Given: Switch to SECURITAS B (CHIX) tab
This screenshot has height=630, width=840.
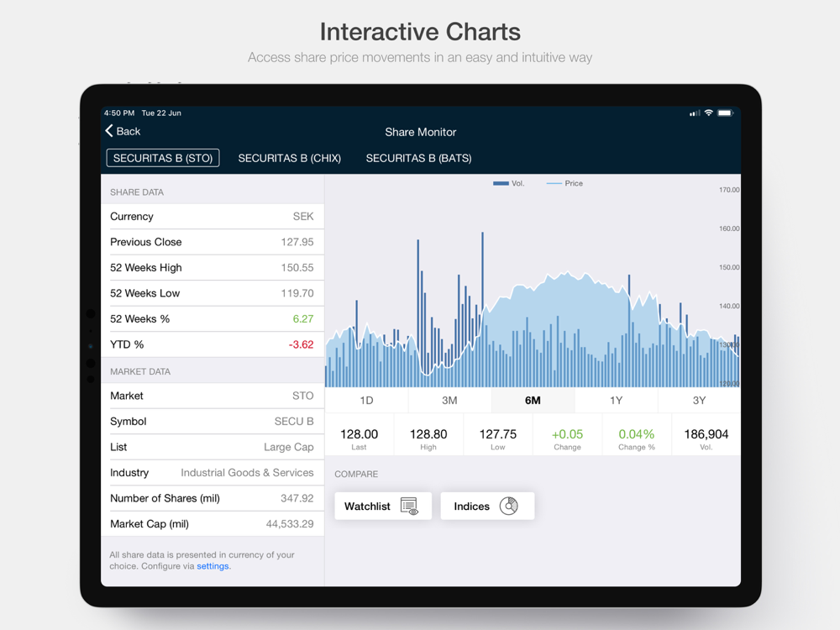Looking at the screenshot, I should coord(289,158).
